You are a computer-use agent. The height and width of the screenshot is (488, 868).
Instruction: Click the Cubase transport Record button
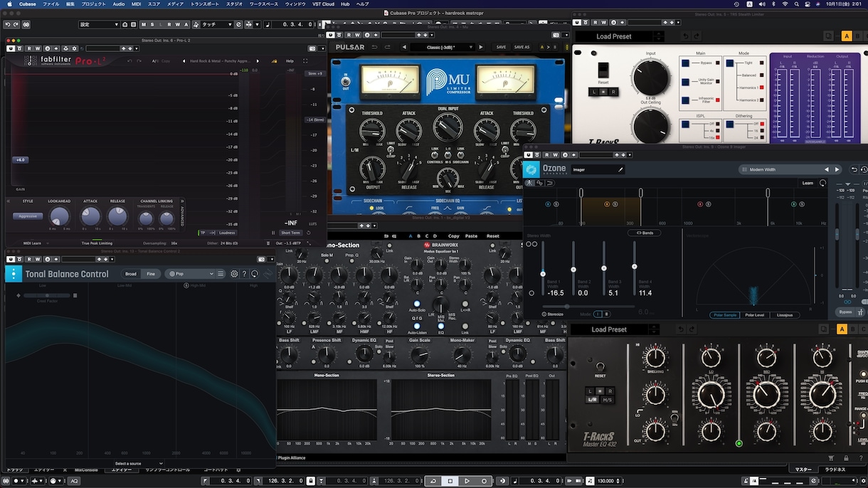[484, 482]
